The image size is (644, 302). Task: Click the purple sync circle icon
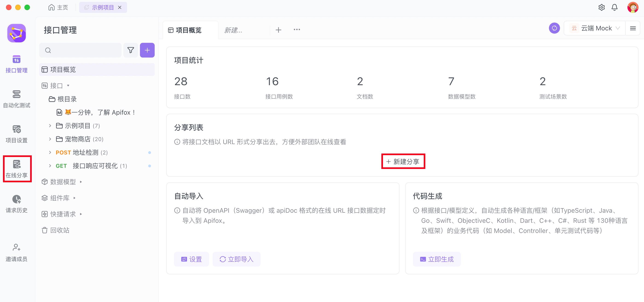coord(554,28)
